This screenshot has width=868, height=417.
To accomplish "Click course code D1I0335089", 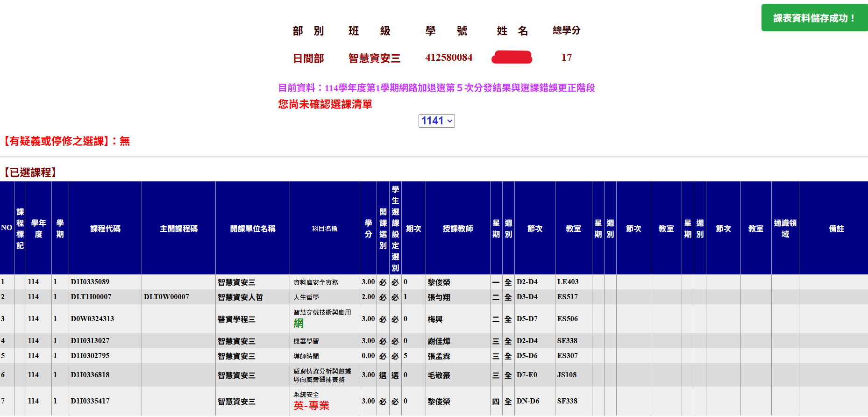I will pyautogui.click(x=90, y=282).
